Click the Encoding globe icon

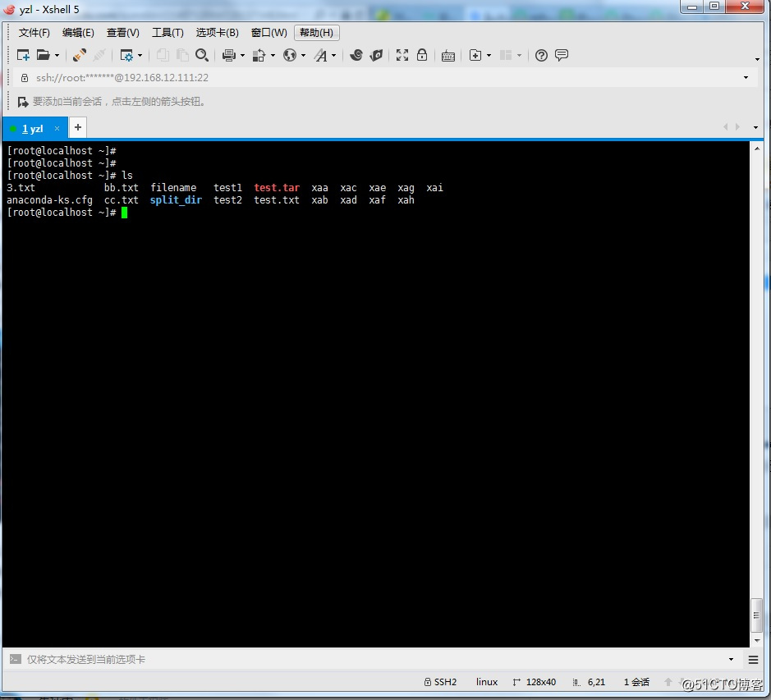[x=290, y=55]
